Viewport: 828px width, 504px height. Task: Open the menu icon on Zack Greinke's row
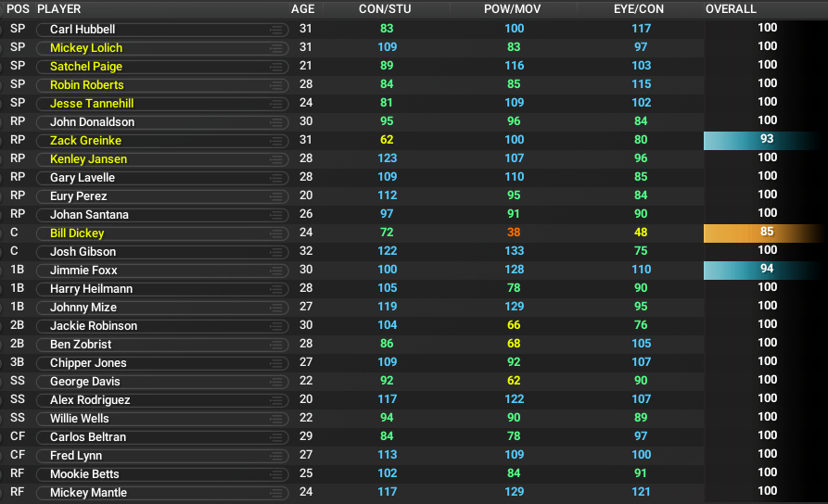pyautogui.click(x=276, y=141)
